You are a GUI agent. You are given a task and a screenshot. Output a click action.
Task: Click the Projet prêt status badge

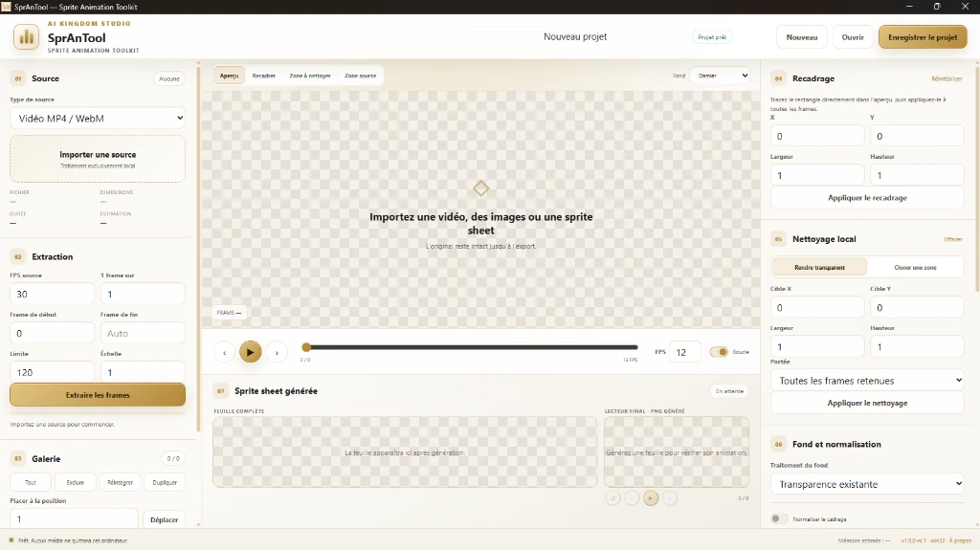(712, 37)
